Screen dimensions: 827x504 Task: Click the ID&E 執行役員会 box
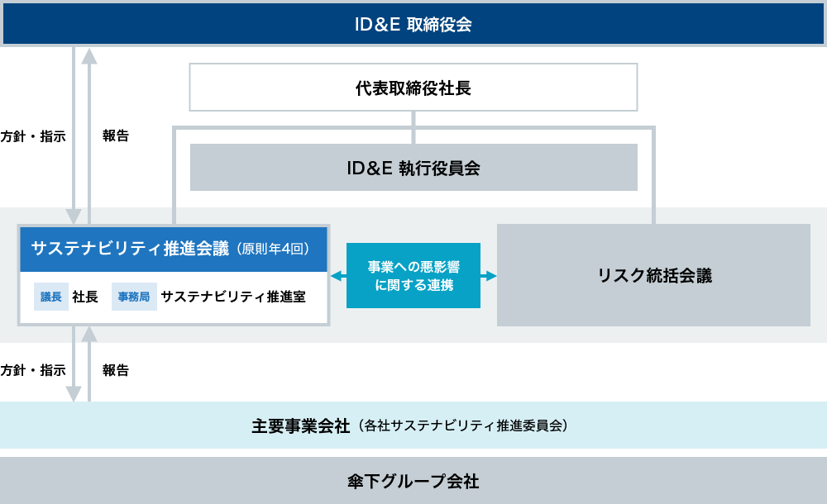pos(413,168)
